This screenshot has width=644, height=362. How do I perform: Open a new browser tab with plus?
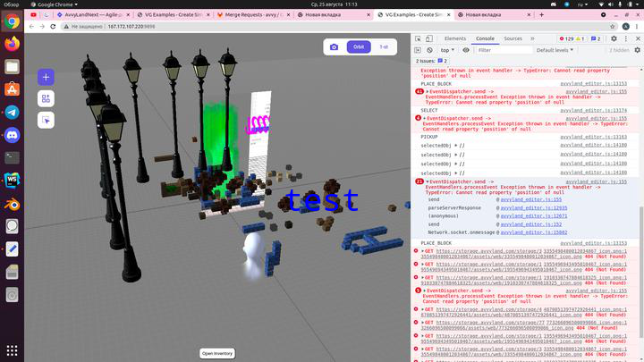click(x=541, y=14)
